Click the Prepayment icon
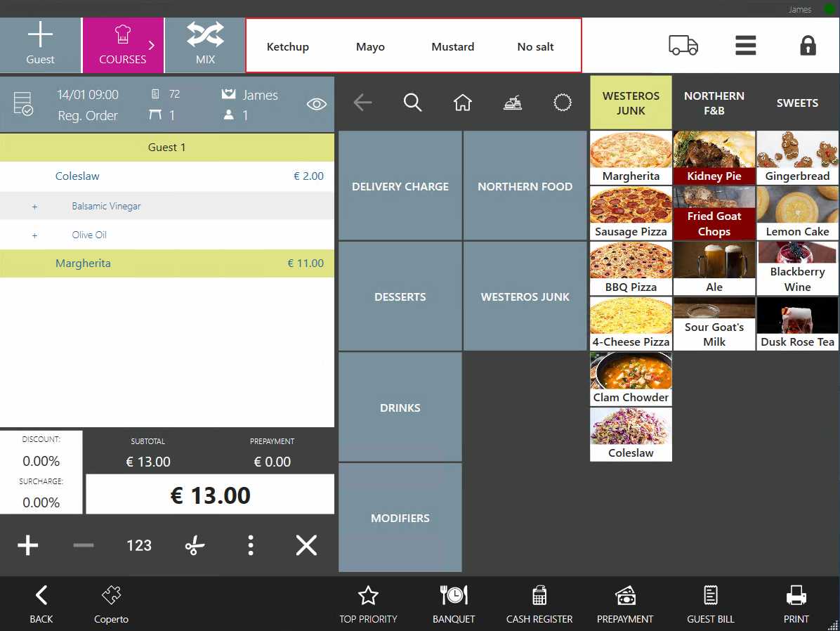This screenshot has height=631, width=840. [624, 604]
